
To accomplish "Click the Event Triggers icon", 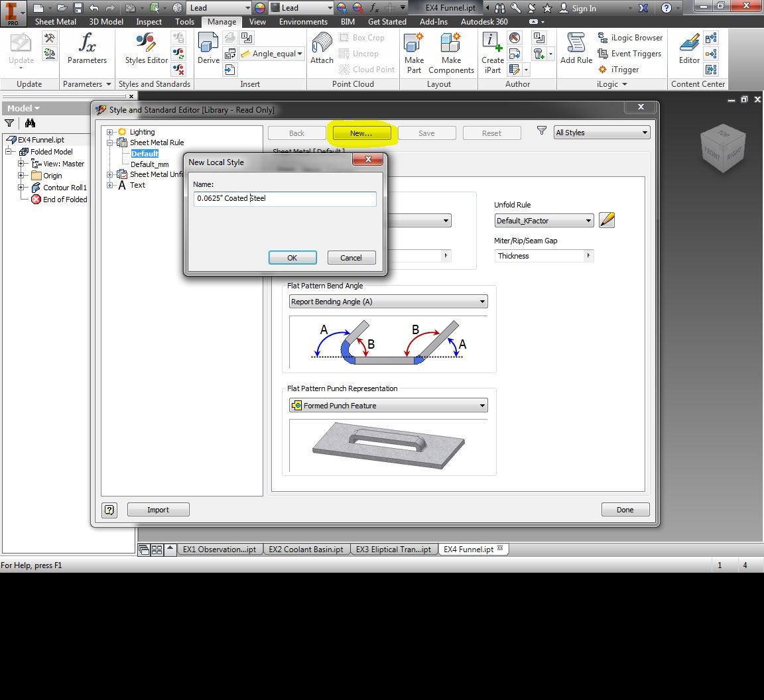I will 629,54.
